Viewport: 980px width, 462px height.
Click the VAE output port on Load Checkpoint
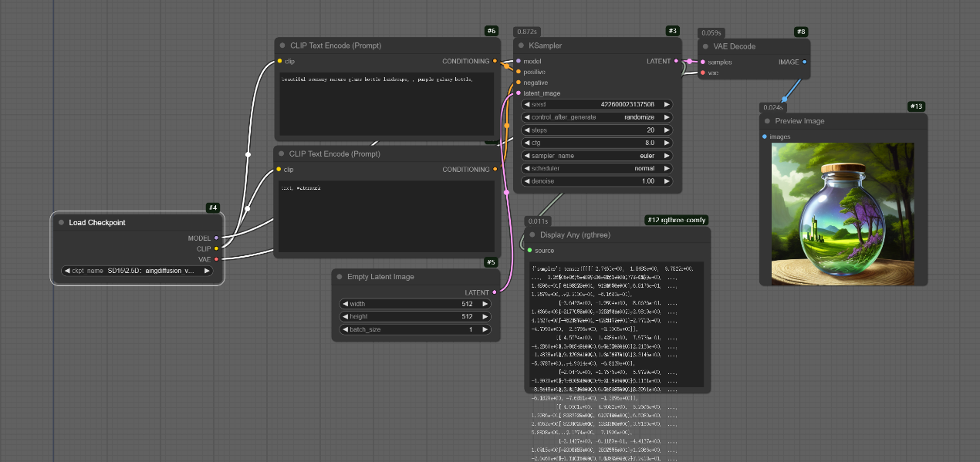click(216, 259)
